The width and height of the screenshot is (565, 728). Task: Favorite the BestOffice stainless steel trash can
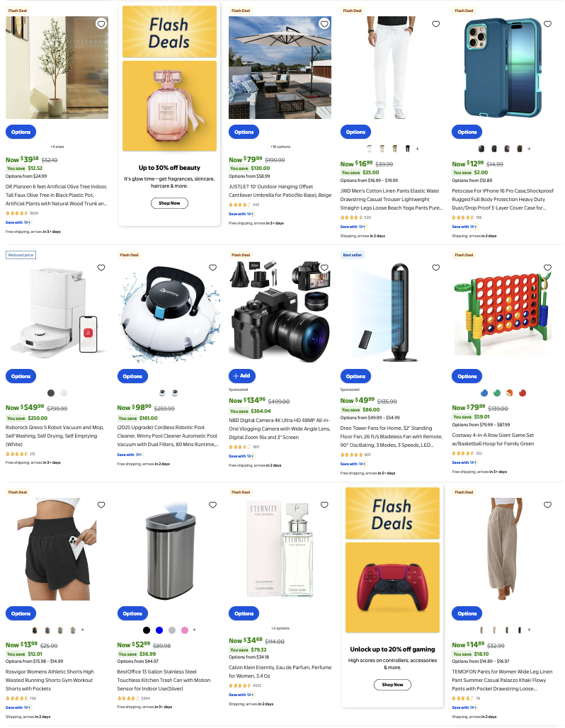212,505
